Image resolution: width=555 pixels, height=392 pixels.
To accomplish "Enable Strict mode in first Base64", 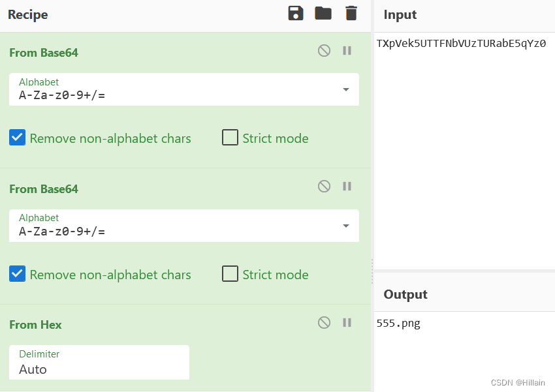I will pos(230,138).
